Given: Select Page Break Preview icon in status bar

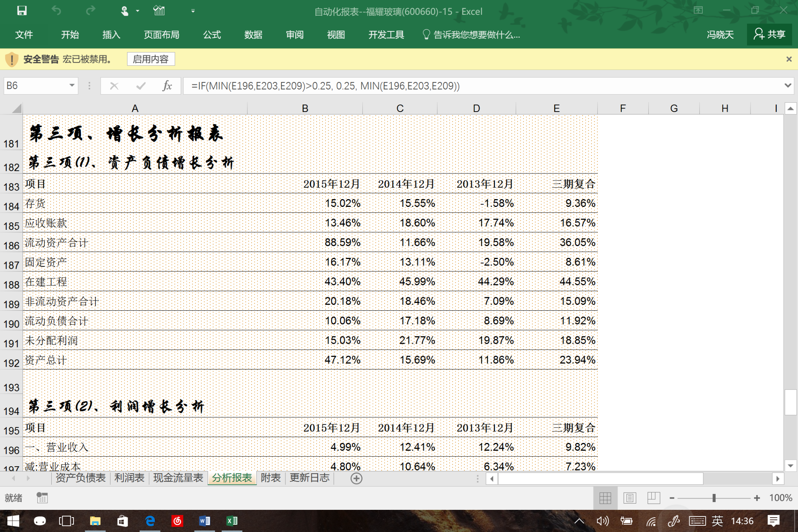Looking at the screenshot, I should pyautogui.click(x=654, y=498).
